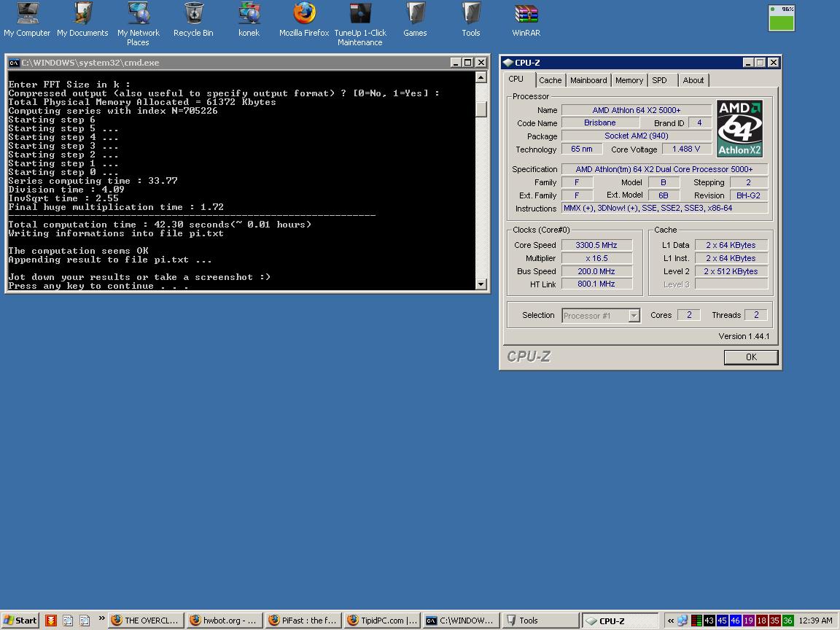Click the AMD Athlon X2 logo in CPU-Z
Viewport: 840px width, 630px height.
(x=739, y=128)
